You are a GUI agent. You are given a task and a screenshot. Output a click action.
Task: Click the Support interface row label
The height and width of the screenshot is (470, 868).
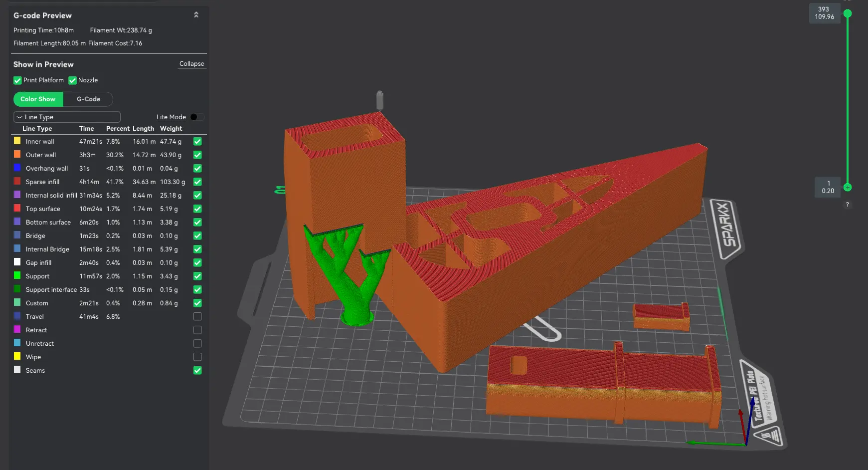pos(51,289)
